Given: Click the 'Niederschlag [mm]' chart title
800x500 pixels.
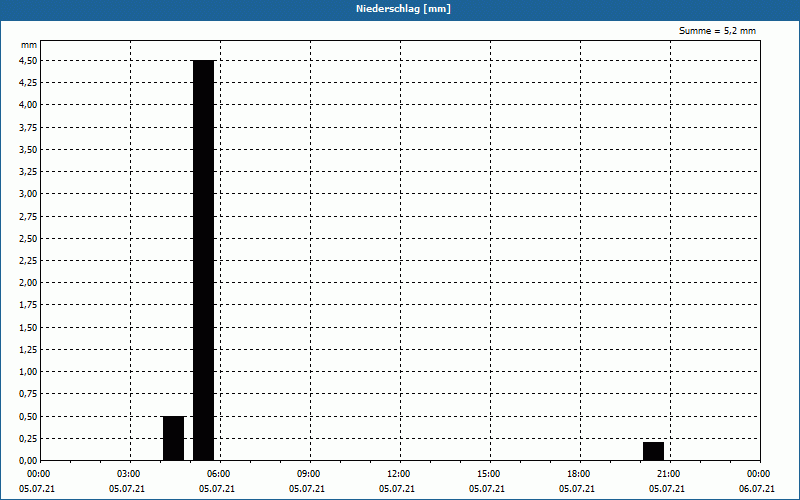Looking at the screenshot, I should (x=403, y=9).
